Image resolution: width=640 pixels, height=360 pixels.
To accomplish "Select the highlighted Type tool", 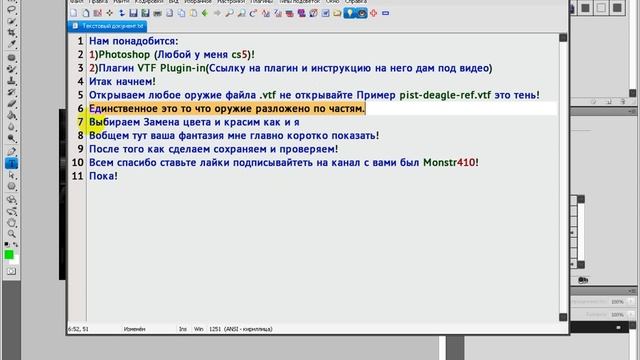I will click(x=11, y=164).
